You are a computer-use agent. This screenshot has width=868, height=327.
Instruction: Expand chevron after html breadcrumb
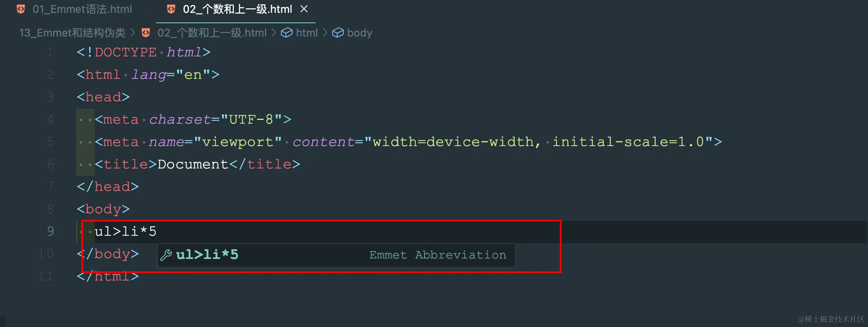(325, 32)
